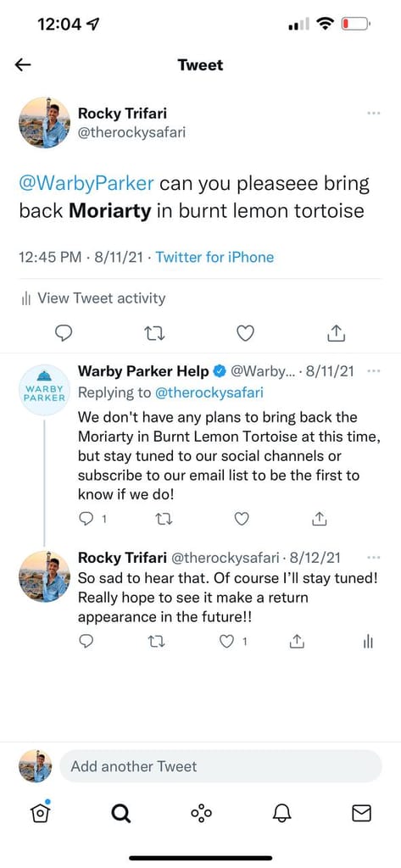Open View Tweet activity

pyautogui.click(x=93, y=298)
